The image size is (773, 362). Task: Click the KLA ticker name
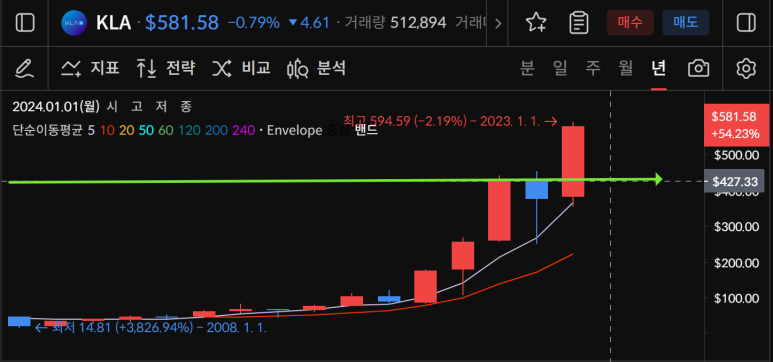(x=113, y=23)
